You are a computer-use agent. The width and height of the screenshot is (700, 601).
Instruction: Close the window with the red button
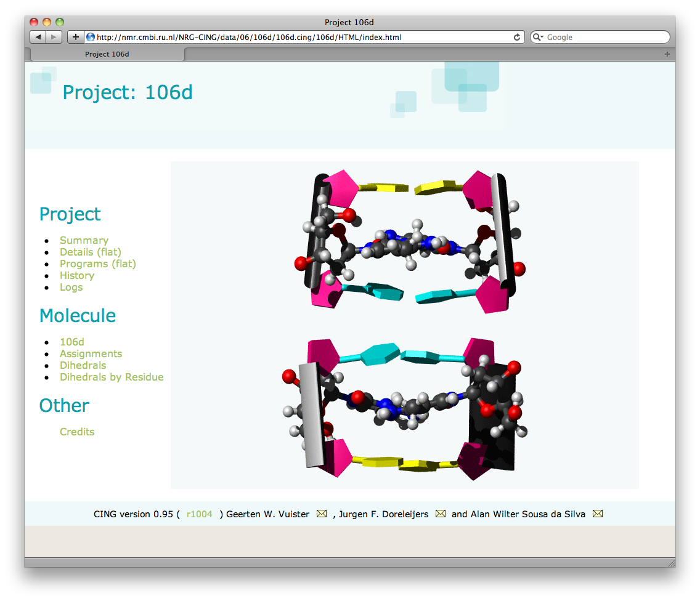tap(34, 22)
